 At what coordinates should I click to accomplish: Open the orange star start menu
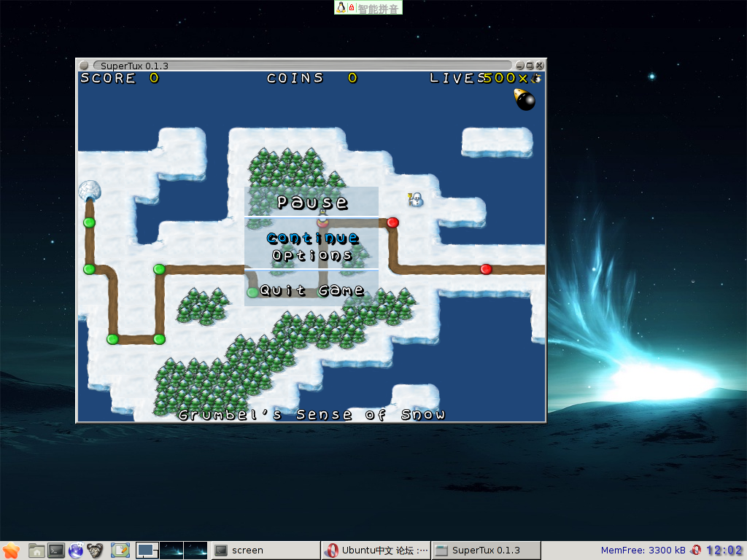tap(10, 551)
